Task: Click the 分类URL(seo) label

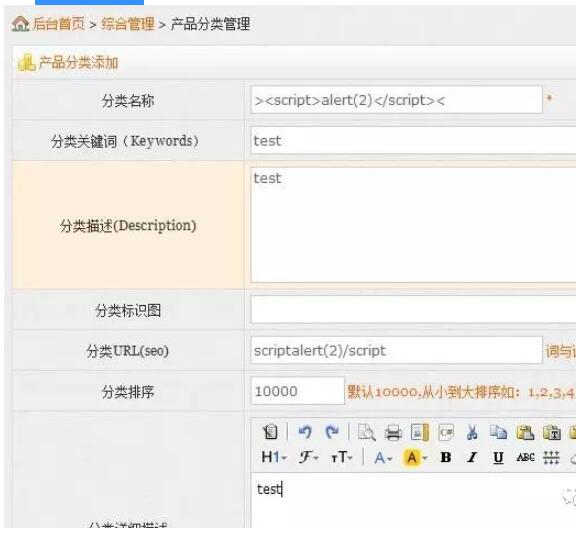Action: pyautogui.click(x=127, y=351)
